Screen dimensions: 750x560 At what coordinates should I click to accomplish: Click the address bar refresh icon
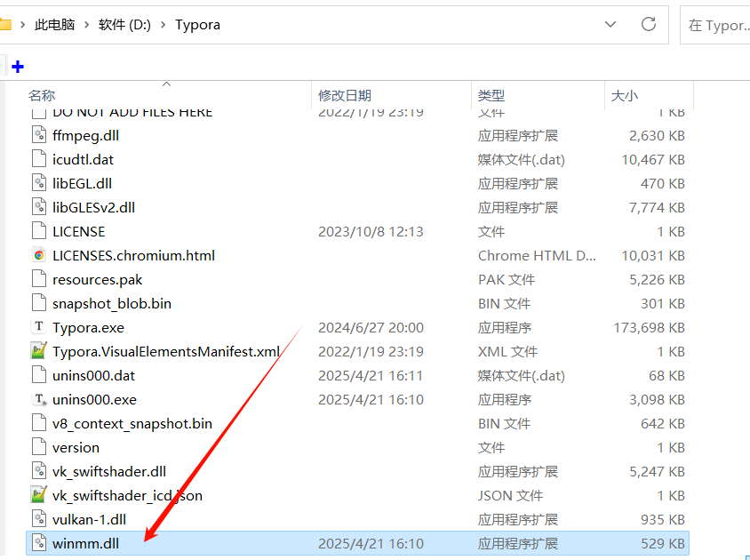click(x=648, y=24)
